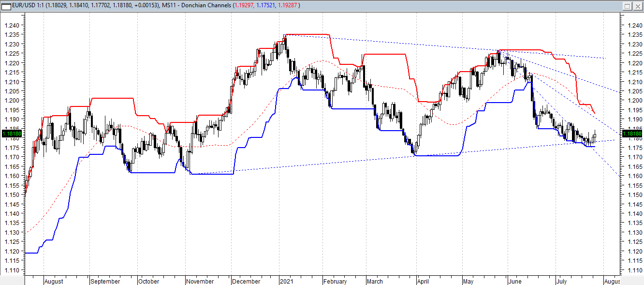Click the February label on the time axis
Screen dimensions: 644x285
335,281
